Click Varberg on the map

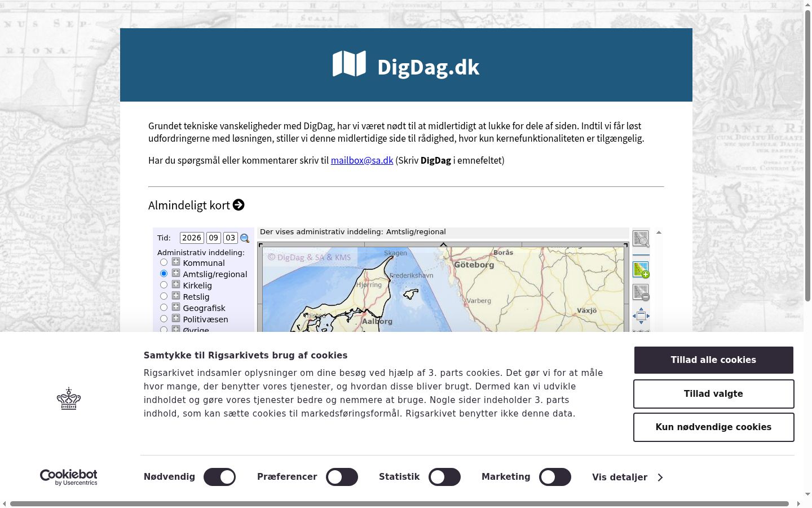pos(479,301)
